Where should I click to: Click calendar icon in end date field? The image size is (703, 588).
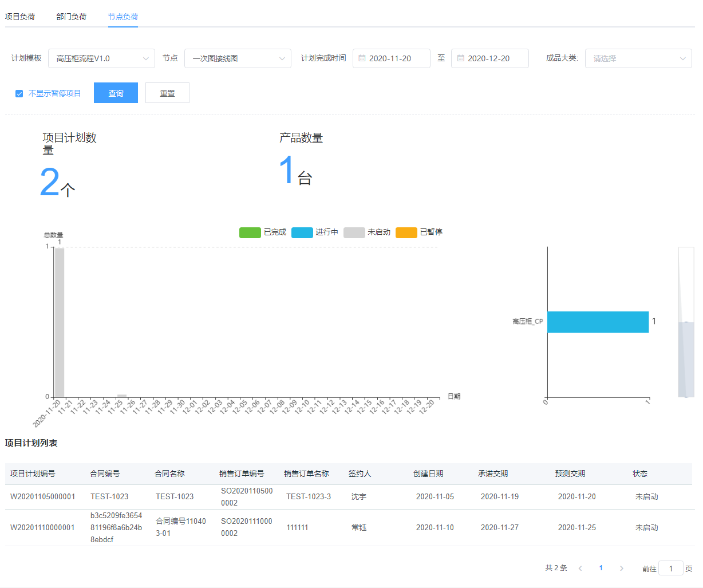(x=461, y=58)
